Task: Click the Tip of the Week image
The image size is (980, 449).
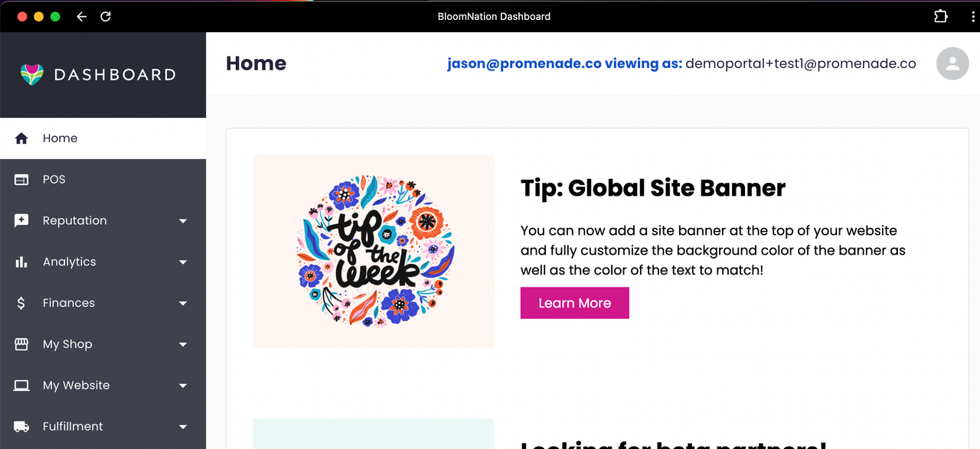Action: coord(374,251)
